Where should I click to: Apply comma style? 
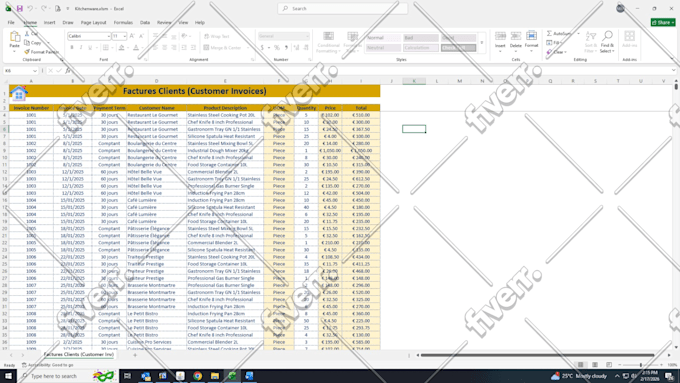tap(286, 47)
